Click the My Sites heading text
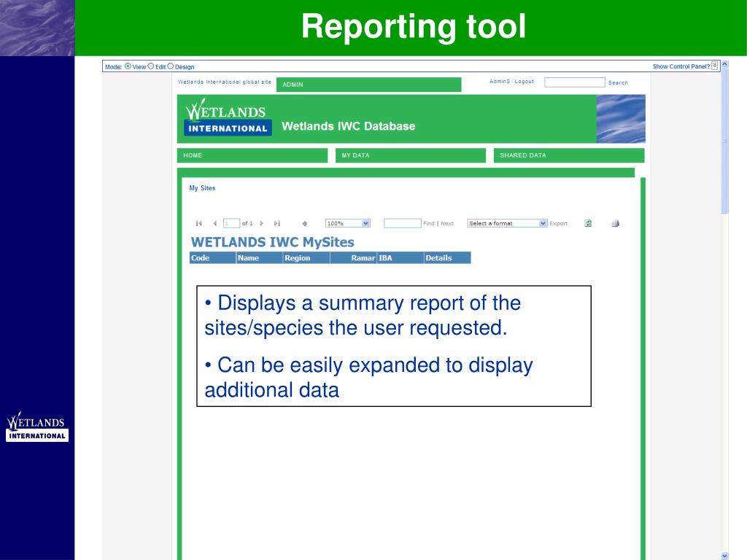The width and height of the screenshot is (747, 560). pyautogui.click(x=202, y=188)
